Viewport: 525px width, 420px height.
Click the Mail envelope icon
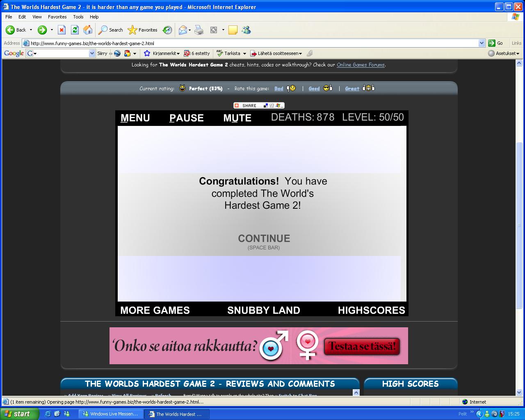(x=183, y=30)
